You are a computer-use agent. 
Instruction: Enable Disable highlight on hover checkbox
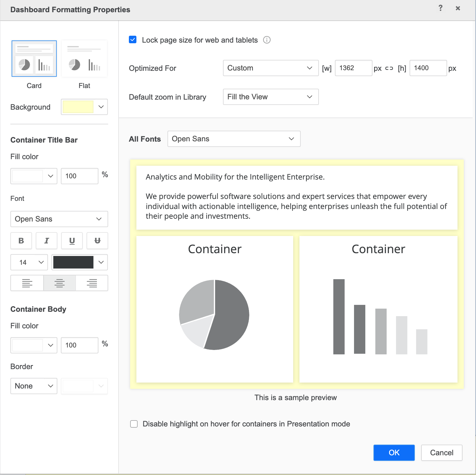coord(134,424)
